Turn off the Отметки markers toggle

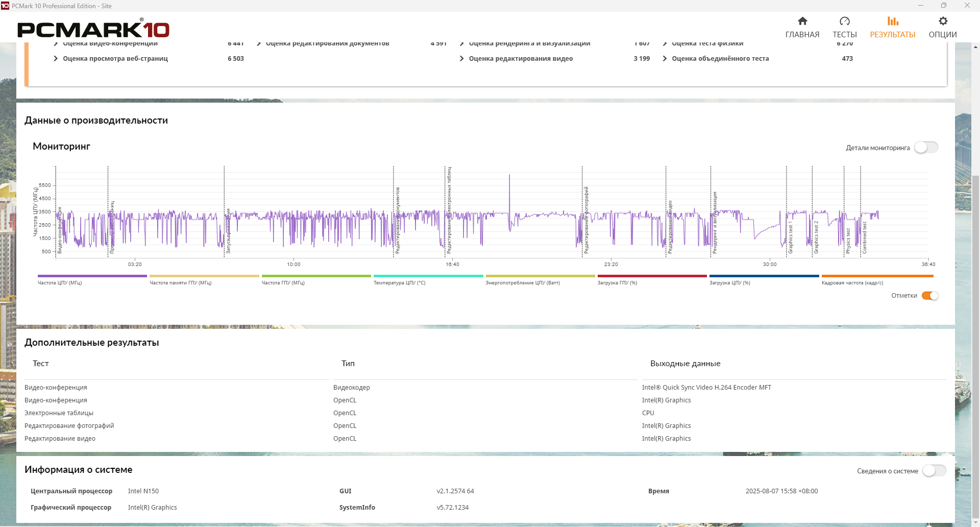929,296
